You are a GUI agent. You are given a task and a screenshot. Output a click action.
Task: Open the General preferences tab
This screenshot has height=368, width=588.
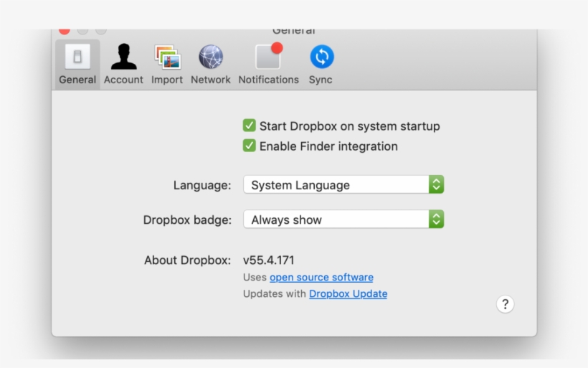[77, 65]
